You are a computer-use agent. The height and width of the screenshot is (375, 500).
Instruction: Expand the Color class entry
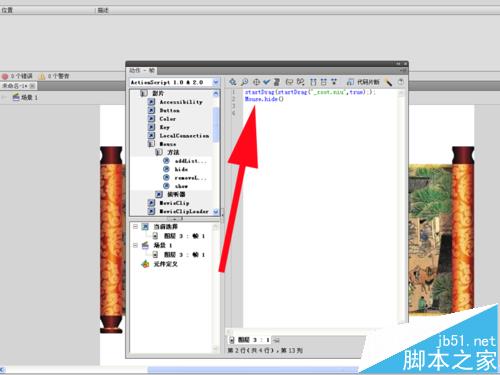click(151, 119)
